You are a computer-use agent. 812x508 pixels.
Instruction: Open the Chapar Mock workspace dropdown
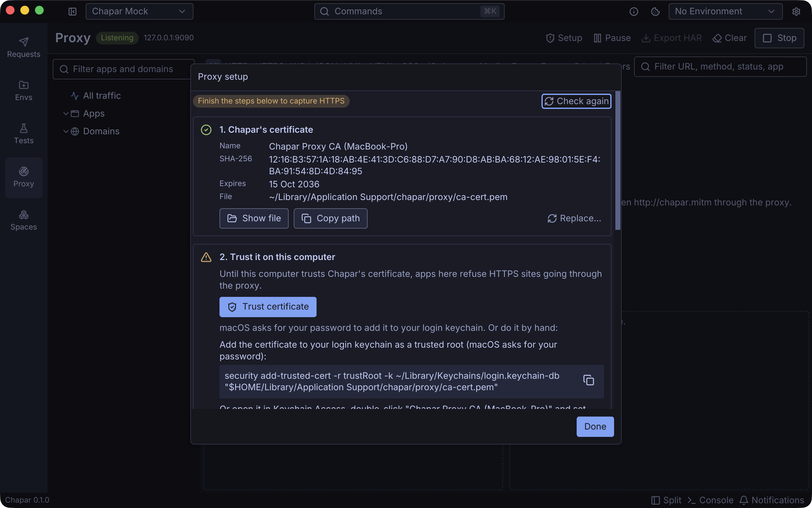pyautogui.click(x=139, y=11)
